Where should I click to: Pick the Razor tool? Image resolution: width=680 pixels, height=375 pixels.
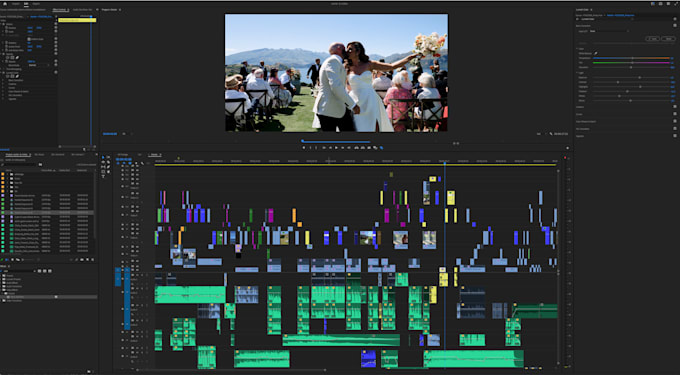(108, 162)
